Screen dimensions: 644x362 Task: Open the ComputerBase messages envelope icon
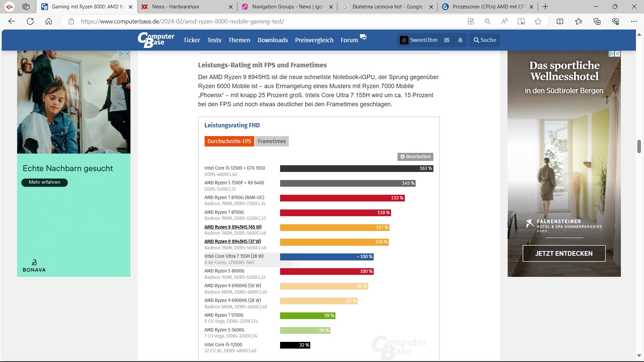point(447,40)
